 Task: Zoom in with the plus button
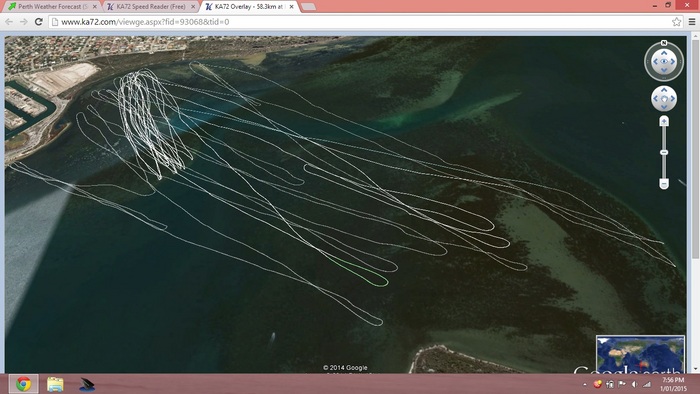[x=664, y=121]
